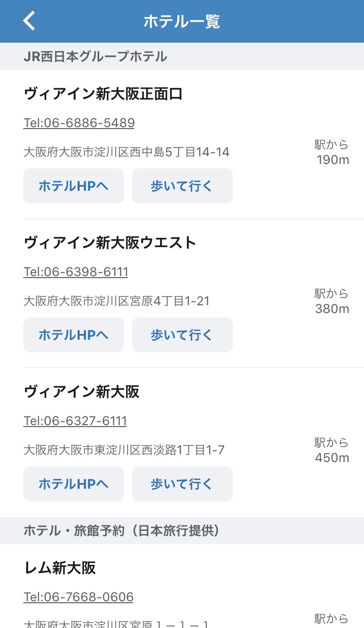Call Tel:06-6398-6111
Image resolution: width=364 pixels, height=628 pixels.
[76, 272]
